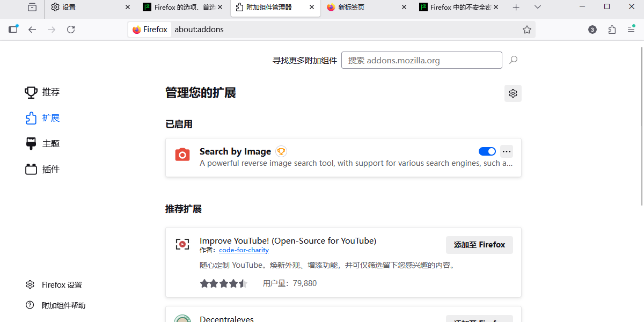Image resolution: width=644 pixels, height=322 pixels.
Task: Open the 插件 plugins category
Action: (42, 170)
